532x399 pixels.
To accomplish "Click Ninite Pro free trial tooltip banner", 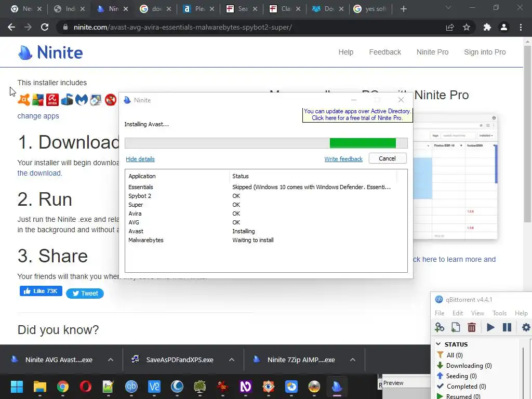I will tap(357, 115).
